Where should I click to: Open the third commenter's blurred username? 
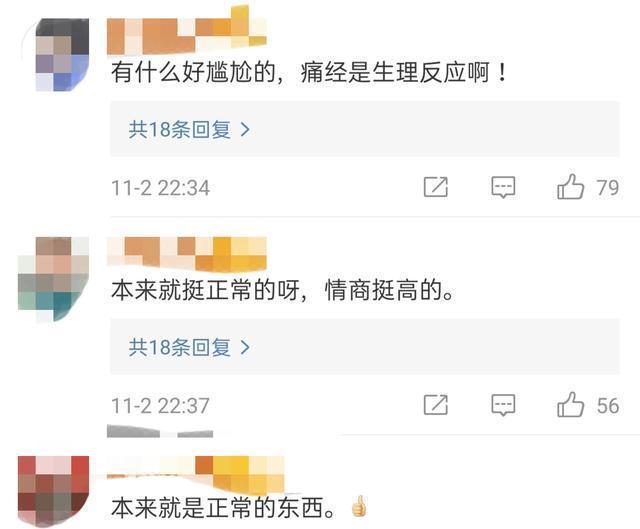point(196,474)
